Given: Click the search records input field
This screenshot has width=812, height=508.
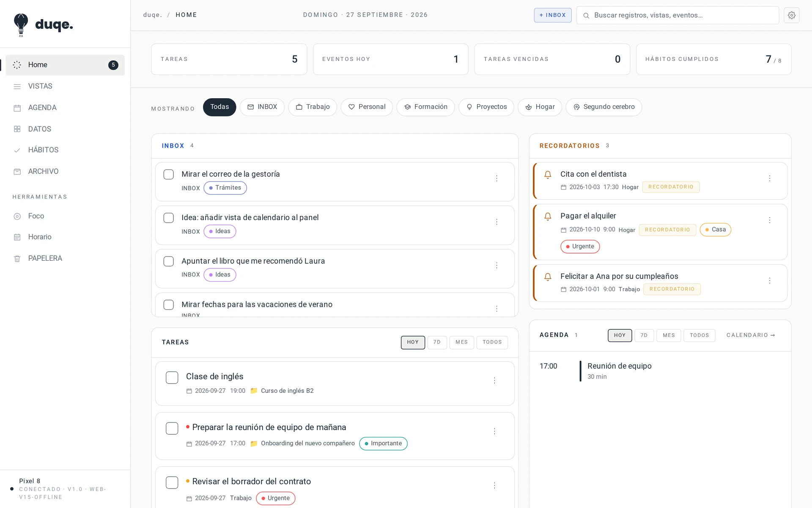Looking at the screenshot, I should [678, 15].
